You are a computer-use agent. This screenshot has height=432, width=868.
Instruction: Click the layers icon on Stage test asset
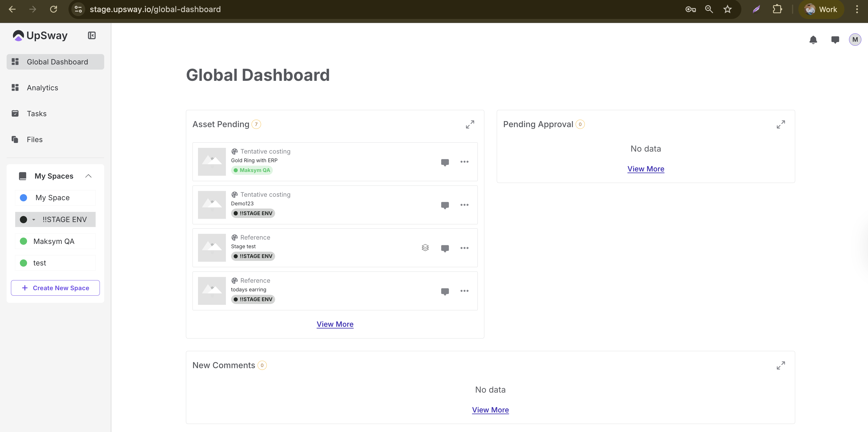point(425,248)
